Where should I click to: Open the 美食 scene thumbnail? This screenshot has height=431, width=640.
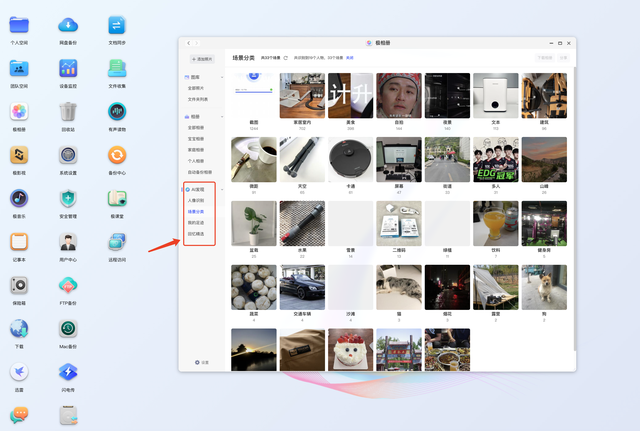[x=351, y=96]
